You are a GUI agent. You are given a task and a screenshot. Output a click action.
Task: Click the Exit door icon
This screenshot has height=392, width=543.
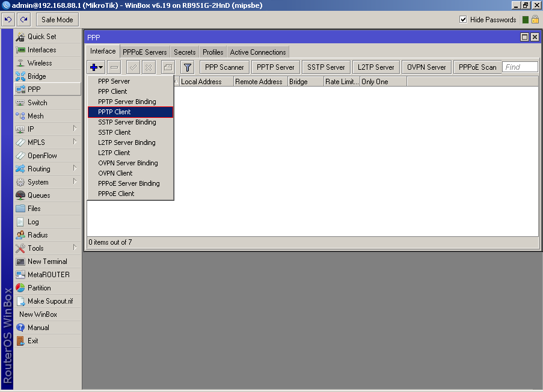(20, 341)
